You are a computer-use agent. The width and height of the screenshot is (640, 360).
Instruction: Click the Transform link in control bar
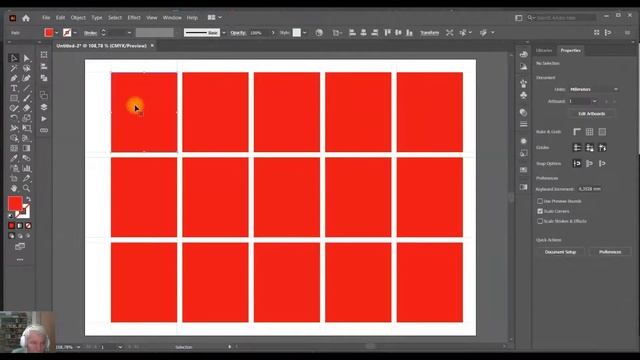[429, 33]
